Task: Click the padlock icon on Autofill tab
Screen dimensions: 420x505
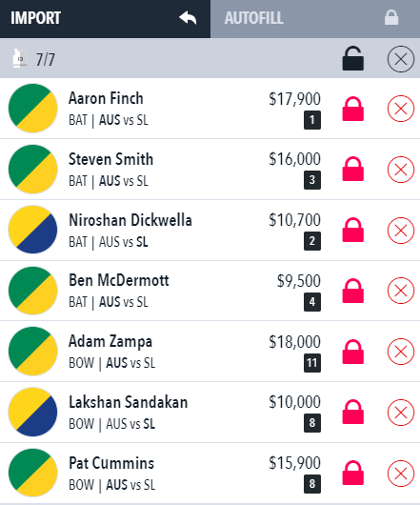Action: coord(391,17)
